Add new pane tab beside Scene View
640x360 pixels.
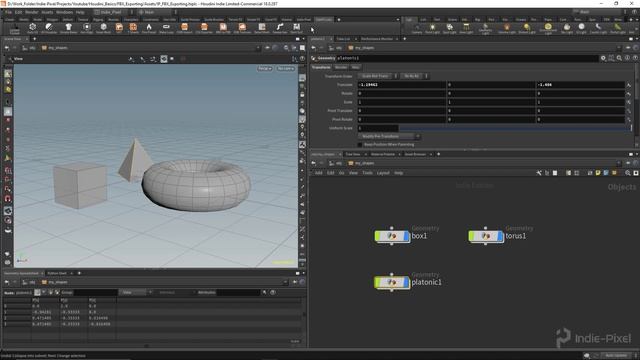coord(34,39)
